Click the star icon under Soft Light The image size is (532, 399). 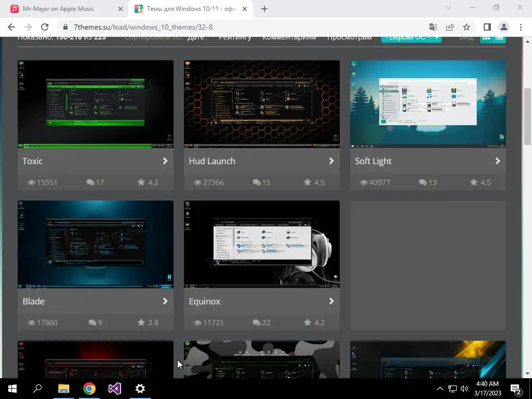474,182
